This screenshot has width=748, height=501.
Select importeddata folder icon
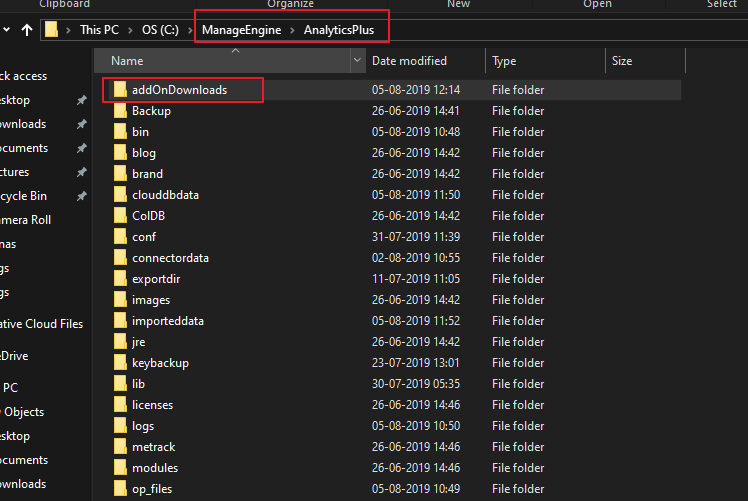click(x=120, y=321)
